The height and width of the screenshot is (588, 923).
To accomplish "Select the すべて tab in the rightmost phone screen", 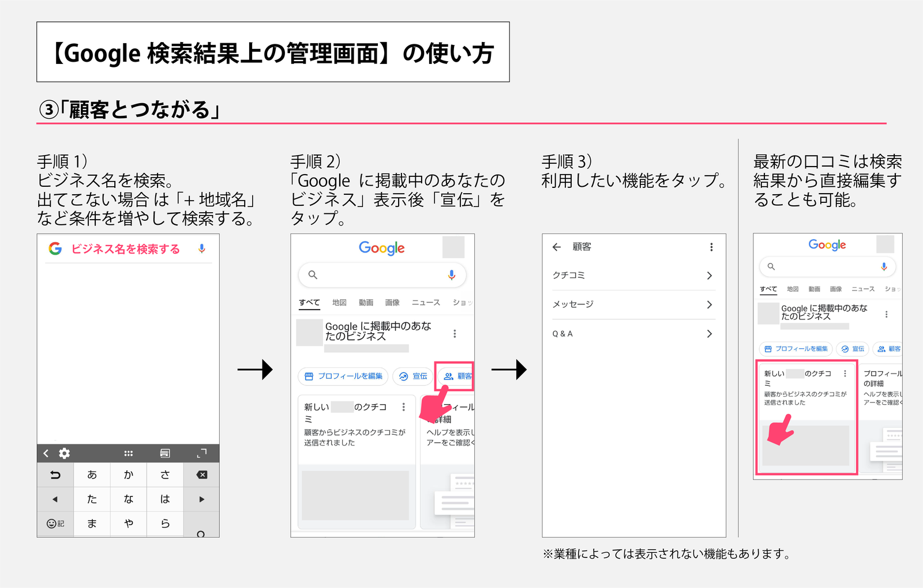I will 768,289.
